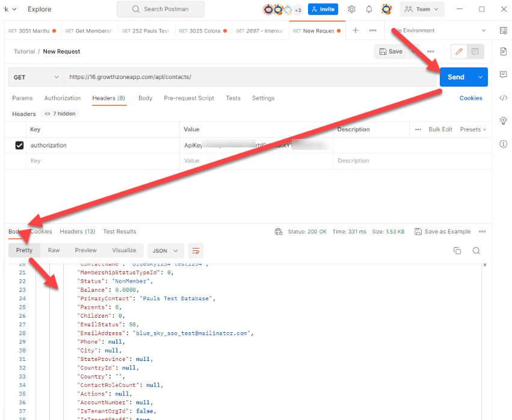Click the Tutorial breadcrumb link
512x420 pixels.
click(24, 51)
